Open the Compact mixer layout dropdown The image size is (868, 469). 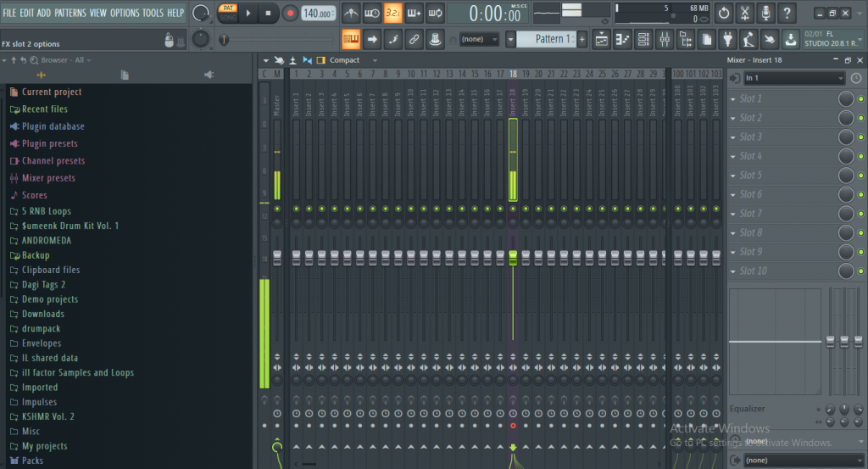(353, 60)
